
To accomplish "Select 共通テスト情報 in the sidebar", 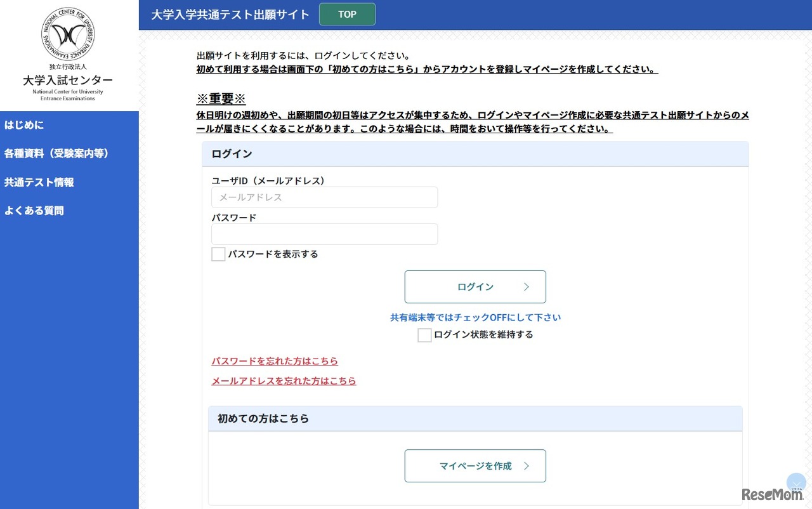I will click(39, 182).
